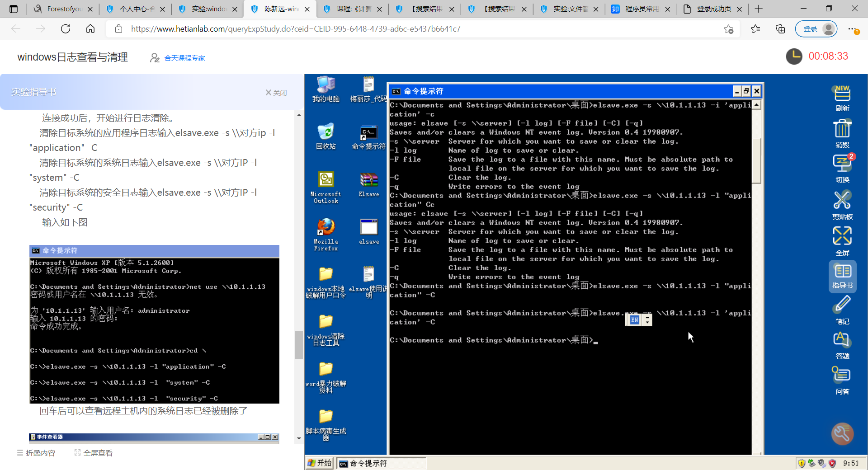The image size is (868, 470).
Task: Click the tab actions menu icon
Action: pyautogui.click(x=14, y=9)
